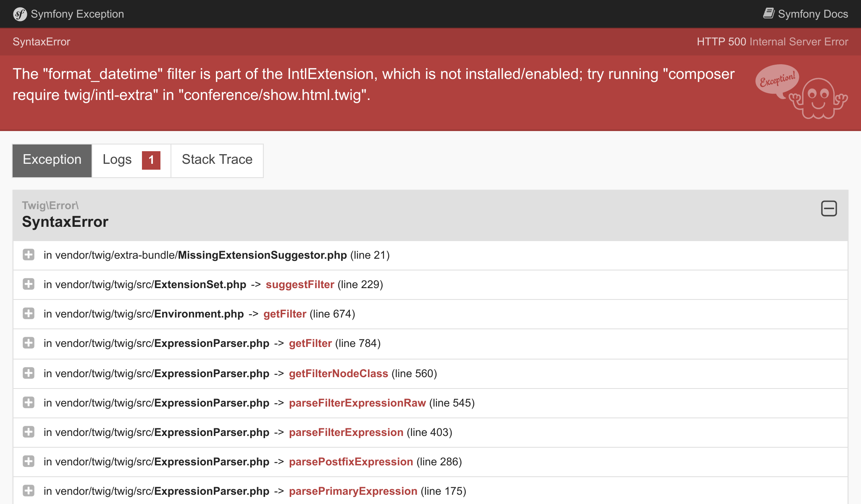861x504 pixels.
Task: Click plus icon on parsePrimaryExpression frame
Action: [29, 491]
